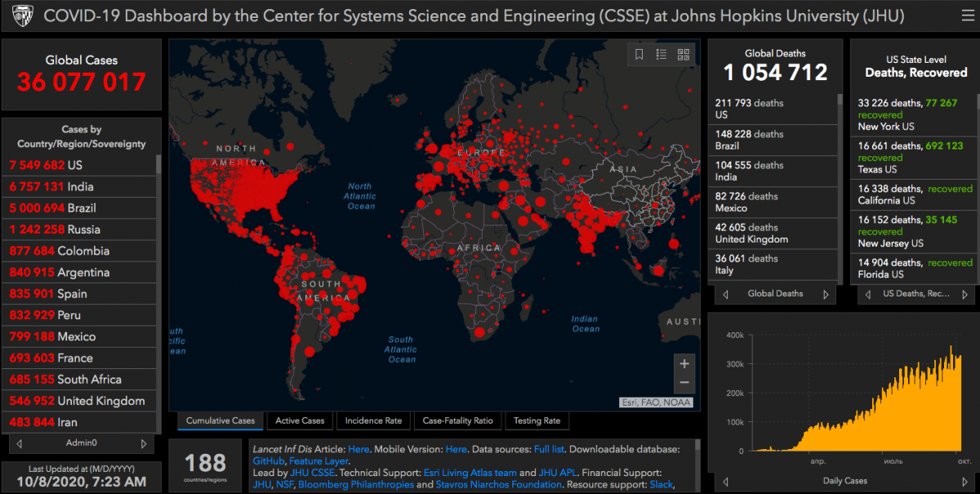Pick the New Jersey US deaths entry
This screenshot has width=980, height=494.
tap(915, 232)
